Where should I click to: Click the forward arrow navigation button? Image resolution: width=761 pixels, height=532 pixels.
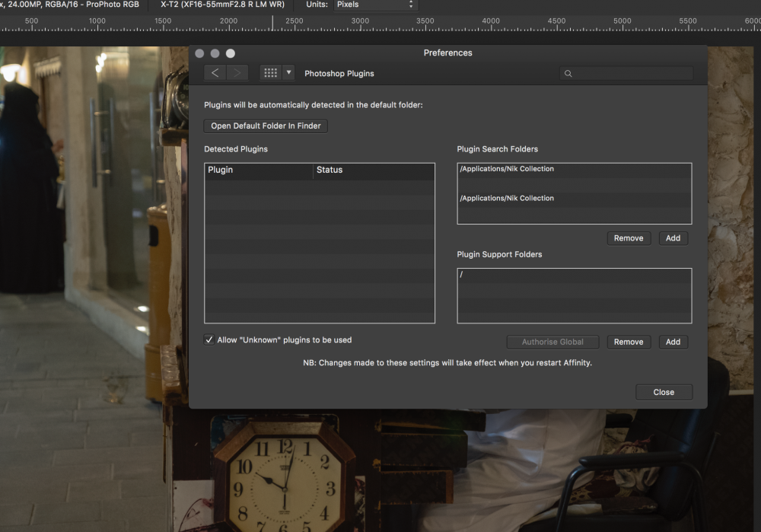(237, 73)
